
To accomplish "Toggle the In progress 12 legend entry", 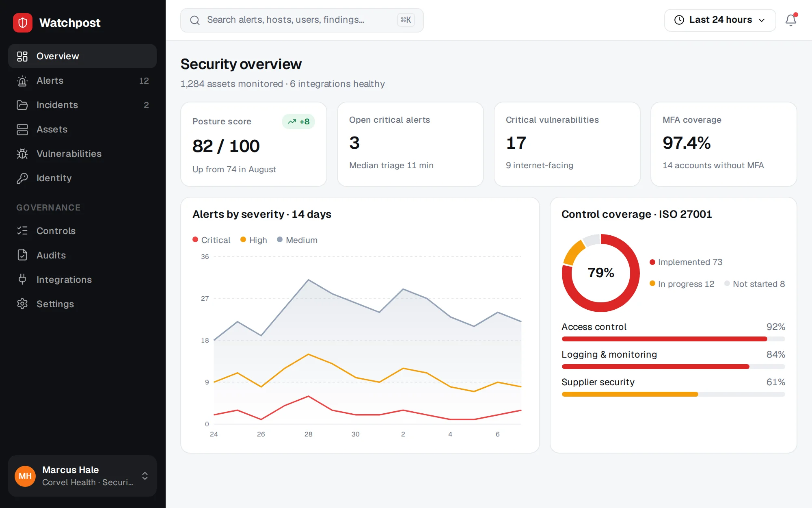I will 682,284.
